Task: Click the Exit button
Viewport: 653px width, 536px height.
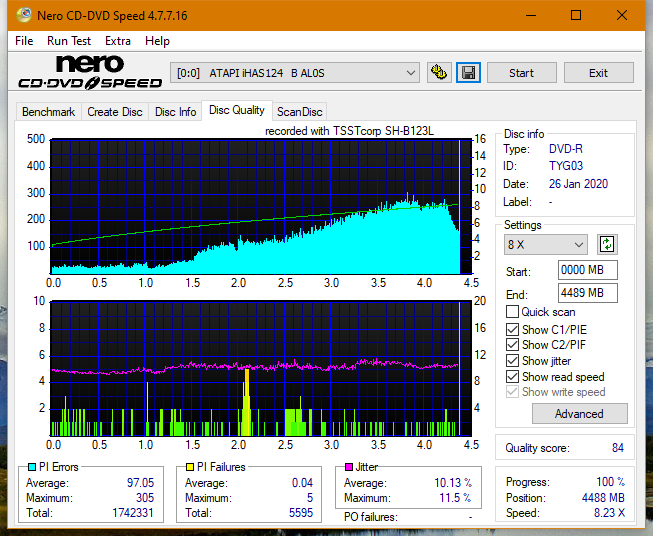Action: [x=598, y=73]
